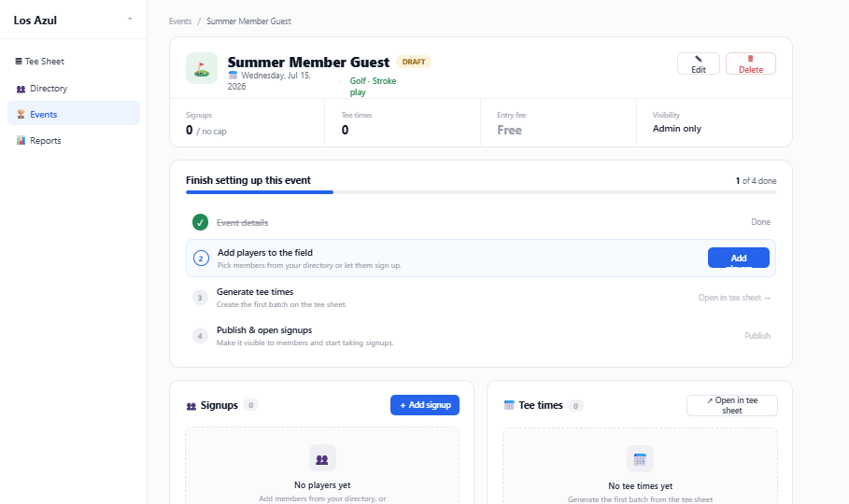Click the No players yet placeholder icon
849x504 pixels.
[322, 458]
